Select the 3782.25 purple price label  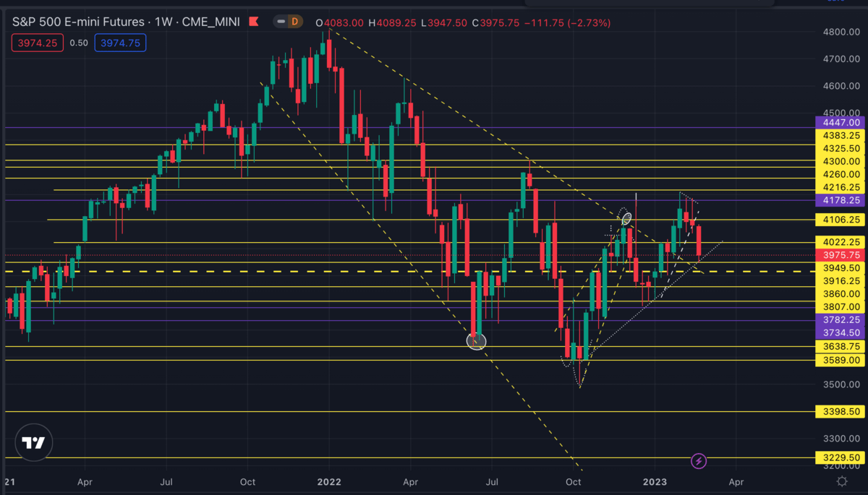pos(840,319)
